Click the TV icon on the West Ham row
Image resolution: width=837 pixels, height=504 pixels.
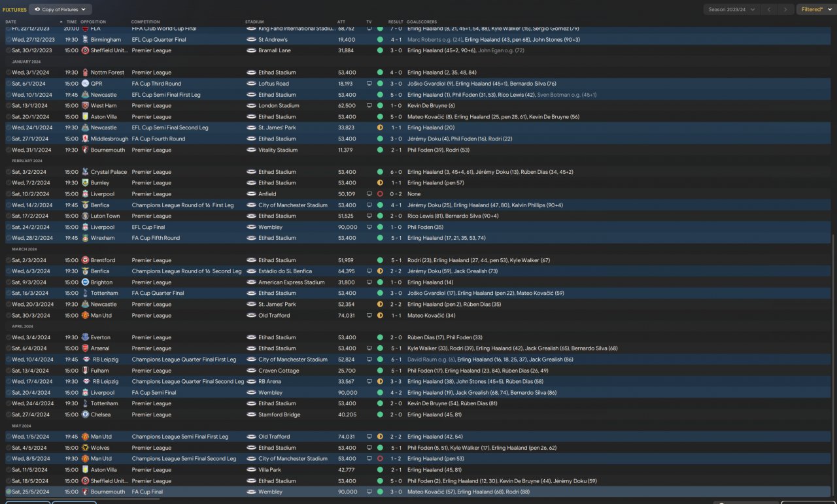(x=369, y=105)
